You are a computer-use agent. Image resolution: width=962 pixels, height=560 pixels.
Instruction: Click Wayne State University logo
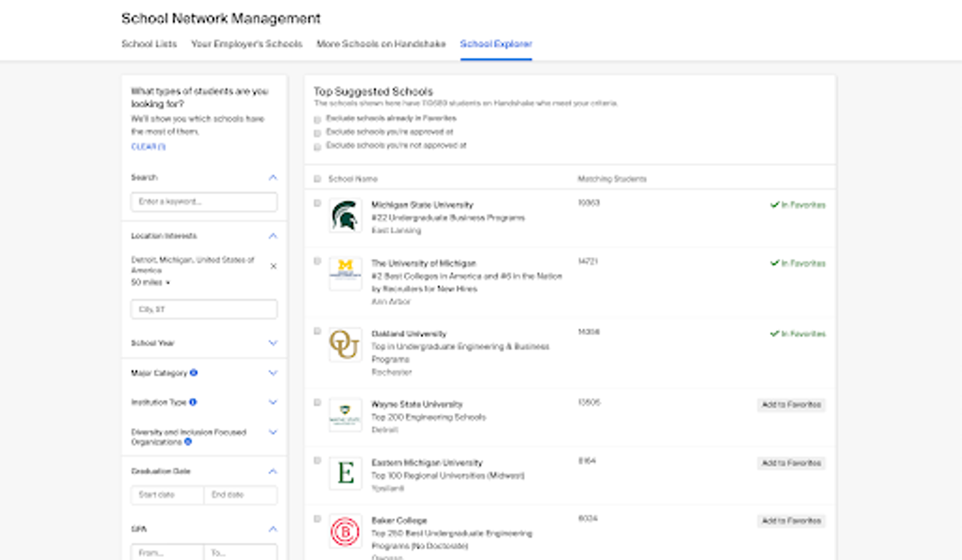click(x=345, y=415)
